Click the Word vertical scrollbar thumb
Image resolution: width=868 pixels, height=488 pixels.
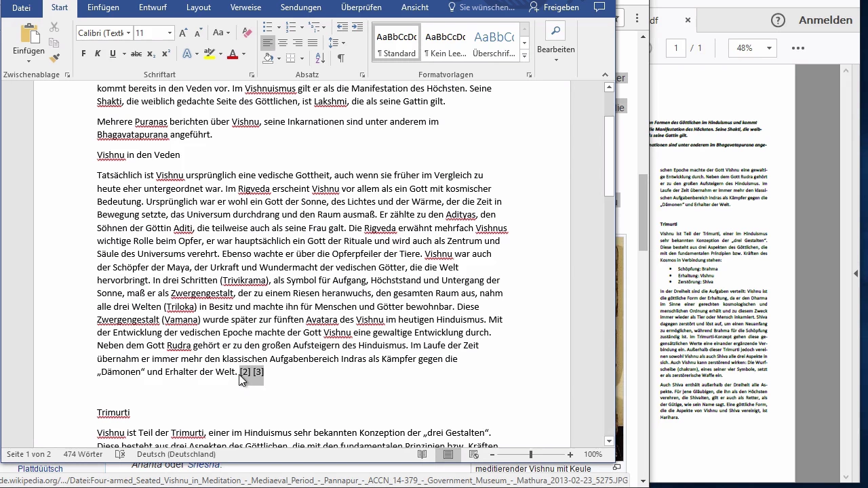[609, 156]
